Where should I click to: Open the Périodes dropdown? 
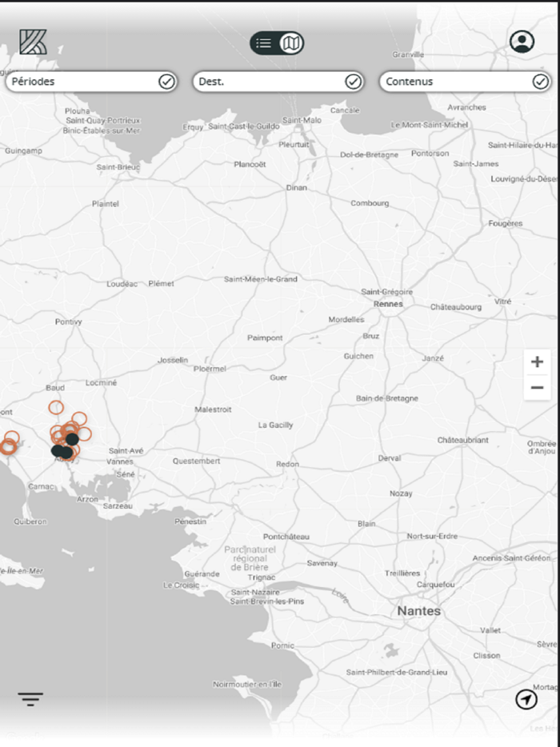91,82
